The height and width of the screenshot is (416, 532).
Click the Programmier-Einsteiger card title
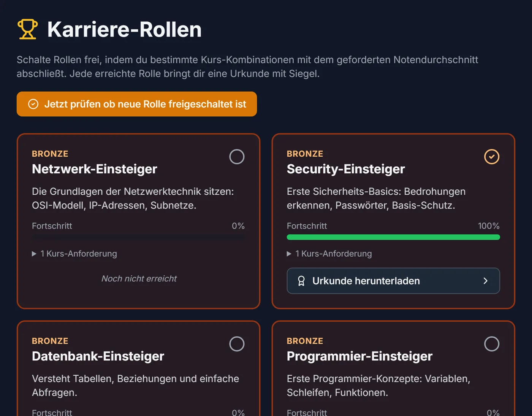tap(360, 356)
